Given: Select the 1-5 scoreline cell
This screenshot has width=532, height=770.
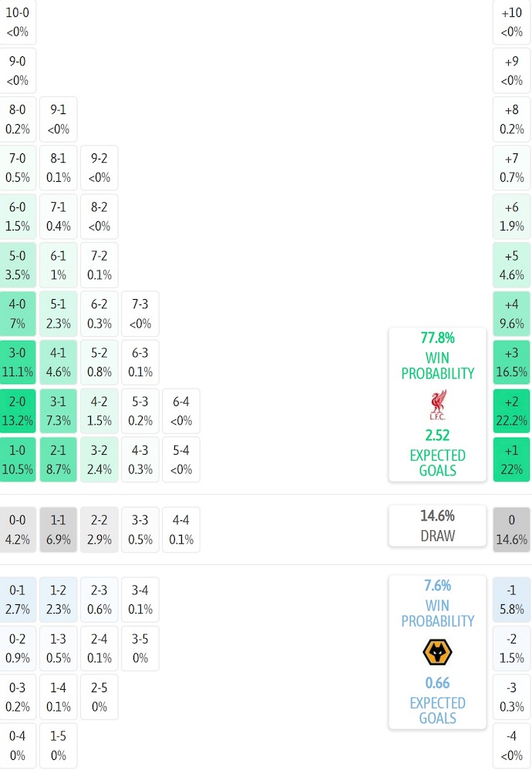Looking at the screenshot, I should [x=59, y=745].
